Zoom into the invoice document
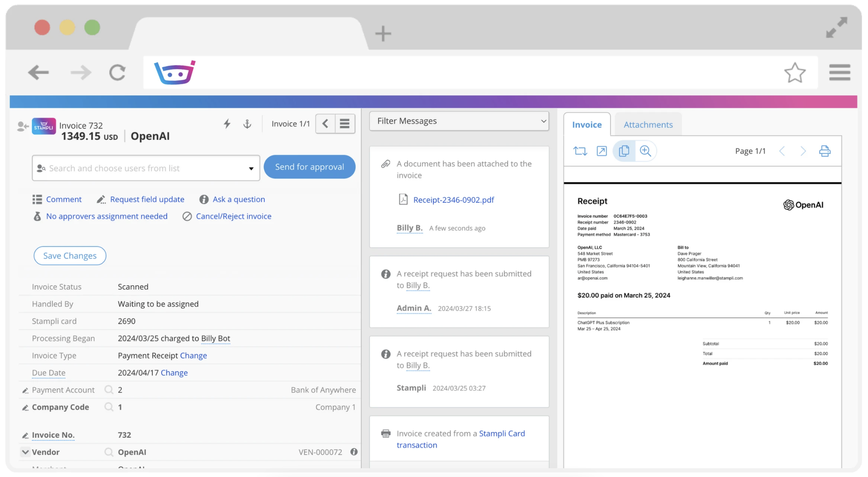Image resolution: width=868 pixels, height=477 pixels. coord(646,151)
